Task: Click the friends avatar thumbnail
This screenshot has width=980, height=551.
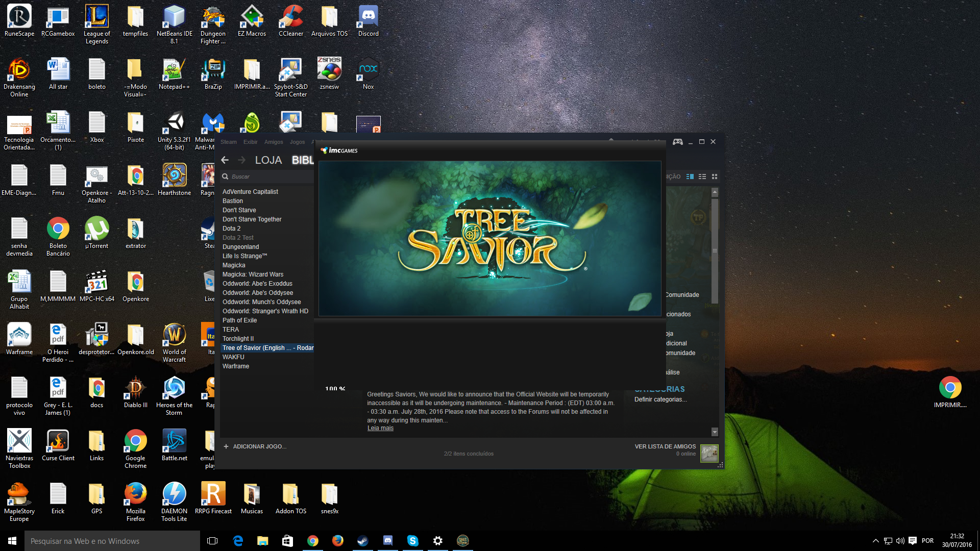Action: pyautogui.click(x=709, y=453)
